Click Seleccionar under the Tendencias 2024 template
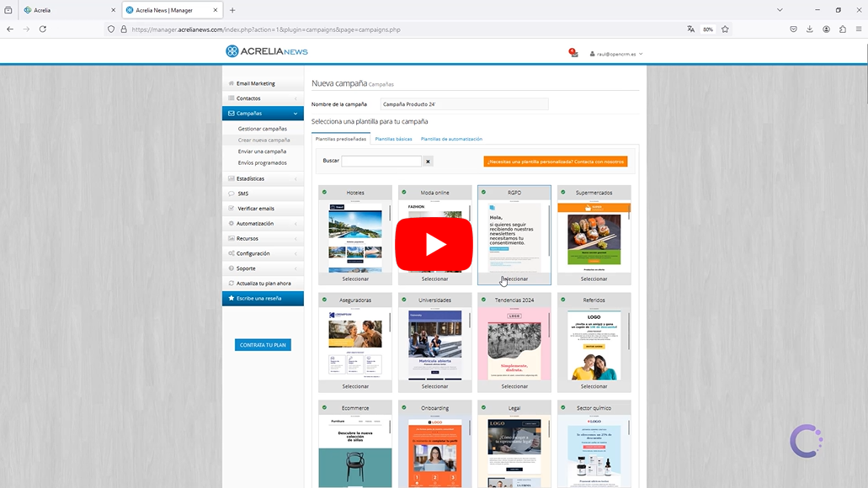The image size is (868, 488). 514,386
